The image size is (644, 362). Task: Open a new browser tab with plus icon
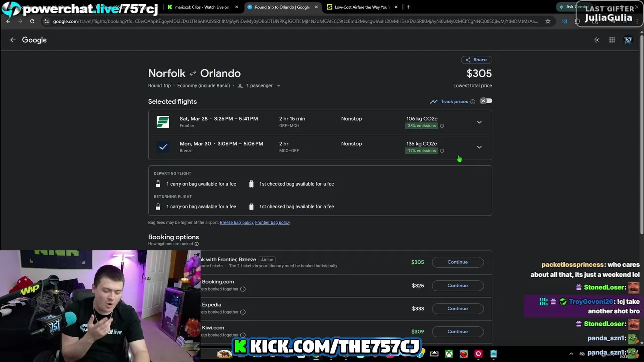pos(408,7)
